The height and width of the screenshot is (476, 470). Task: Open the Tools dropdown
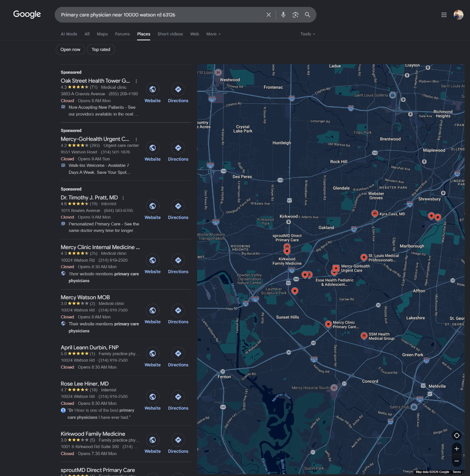pyautogui.click(x=308, y=34)
